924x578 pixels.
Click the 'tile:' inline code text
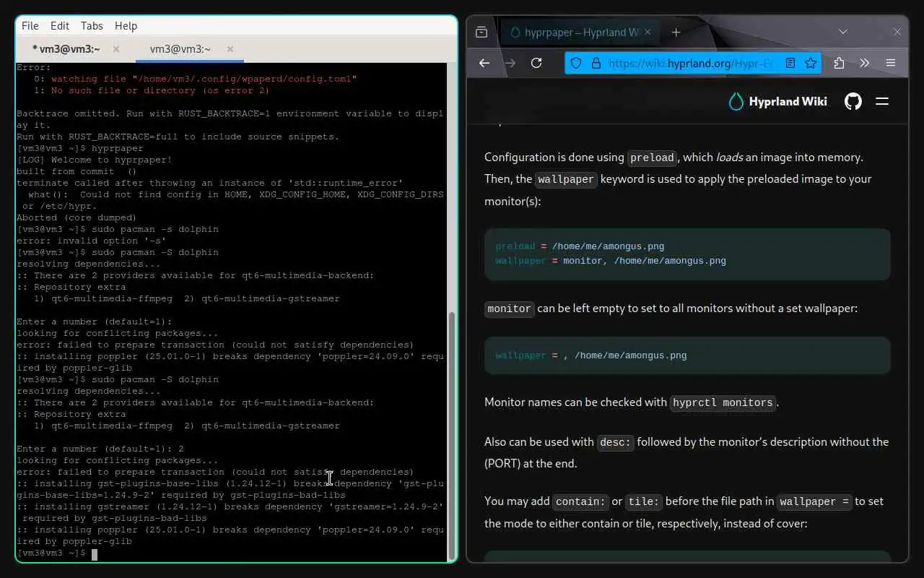pyautogui.click(x=644, y=501)
